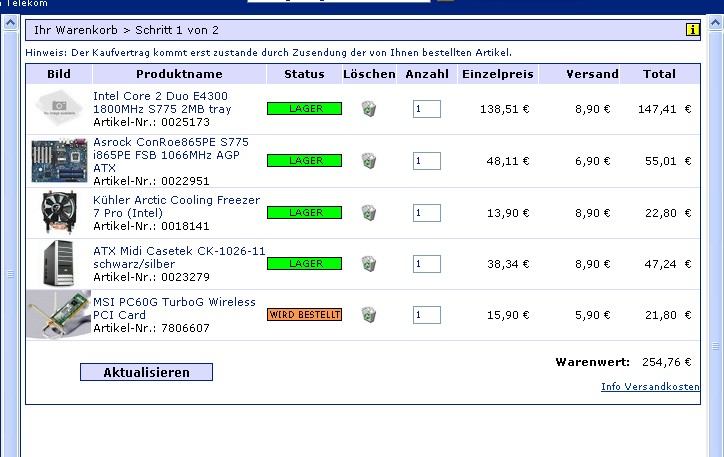Click the Warenwert amount 254,76 €
724x457 pixels.
[667, 362]
